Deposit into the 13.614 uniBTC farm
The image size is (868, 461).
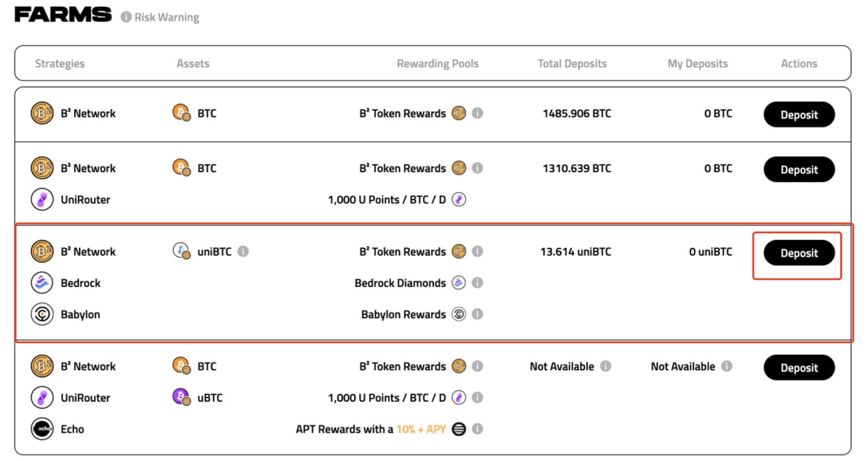[x=799, y=253]
